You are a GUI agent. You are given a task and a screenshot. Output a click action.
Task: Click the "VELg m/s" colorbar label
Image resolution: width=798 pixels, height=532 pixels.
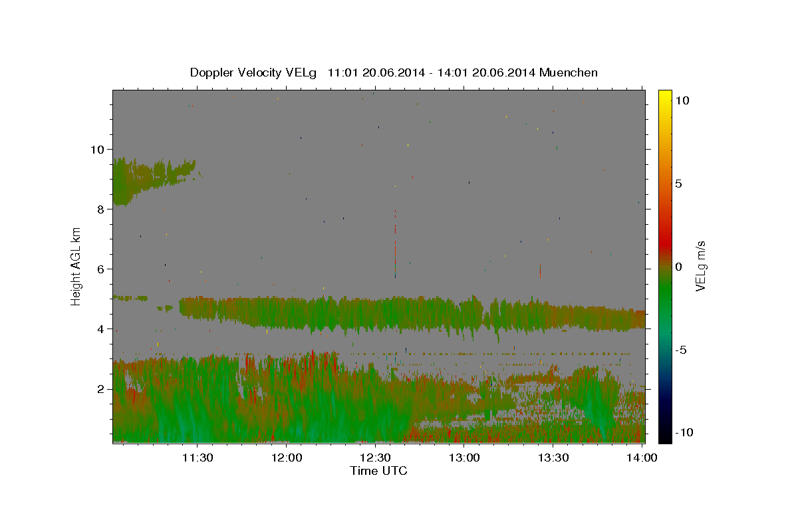pos(700,266)
